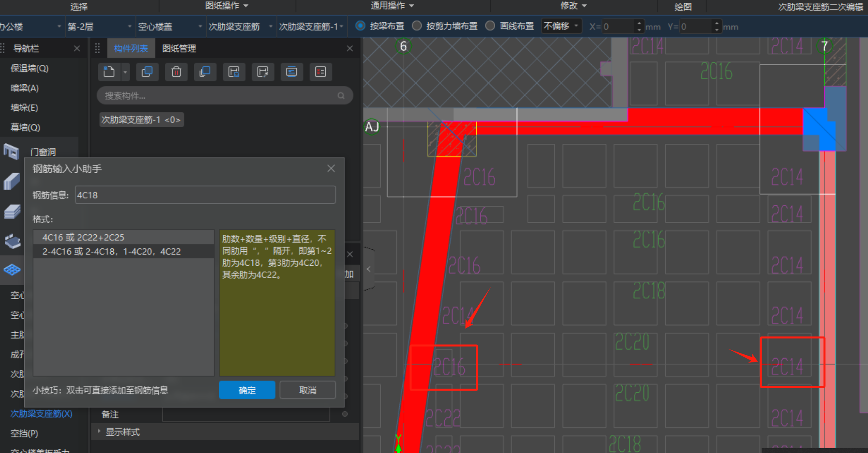Screen dimensions: 868x453
Task: Click the 搜索构件 search field
Action: click(x=225, y=96)
